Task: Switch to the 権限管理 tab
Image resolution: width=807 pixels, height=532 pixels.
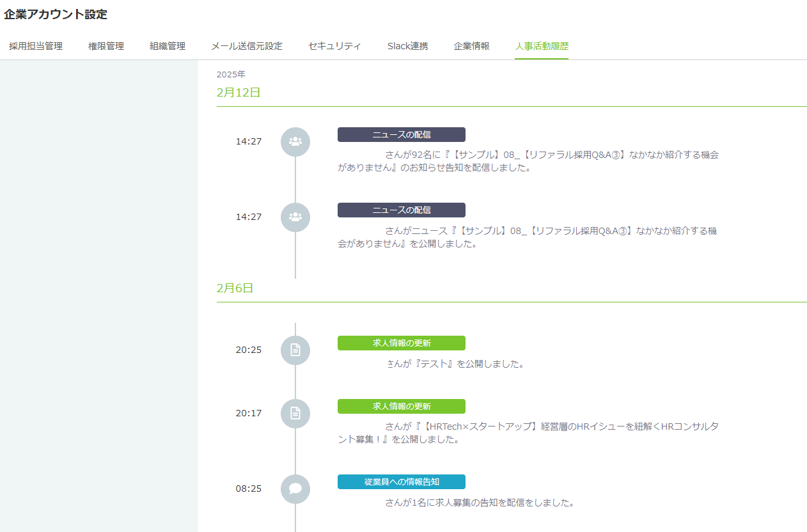Action: point(106,46)
